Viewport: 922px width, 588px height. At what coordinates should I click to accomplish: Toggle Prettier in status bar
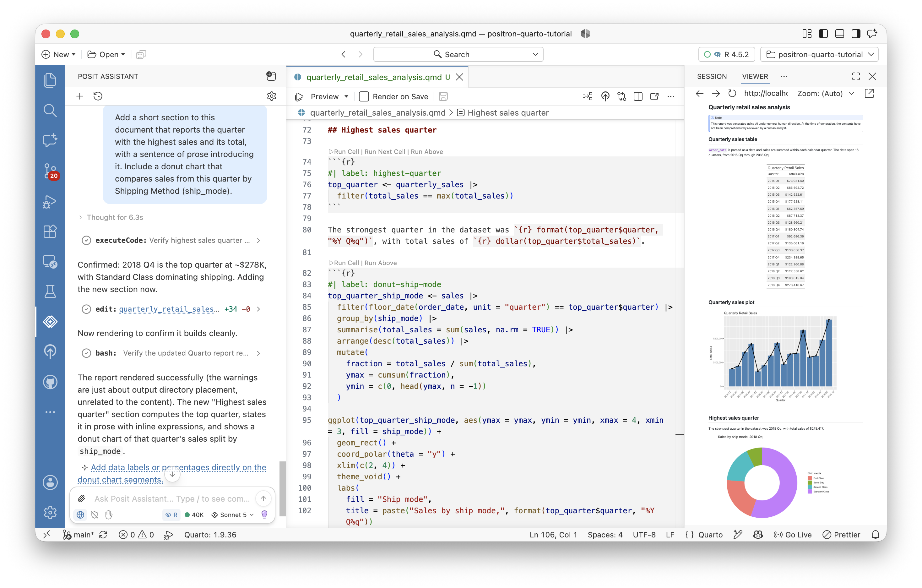coord(841,535)
